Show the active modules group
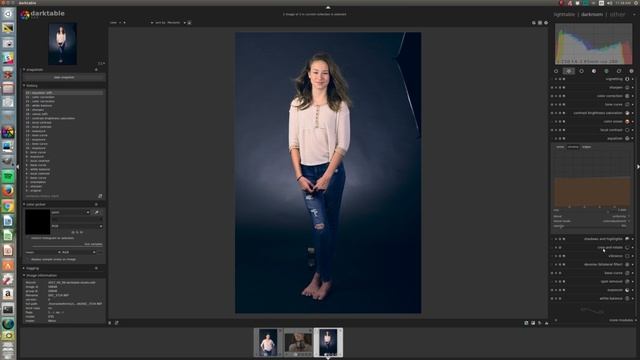The width and height of the screenshot is (640, 360). pos(556,71)
